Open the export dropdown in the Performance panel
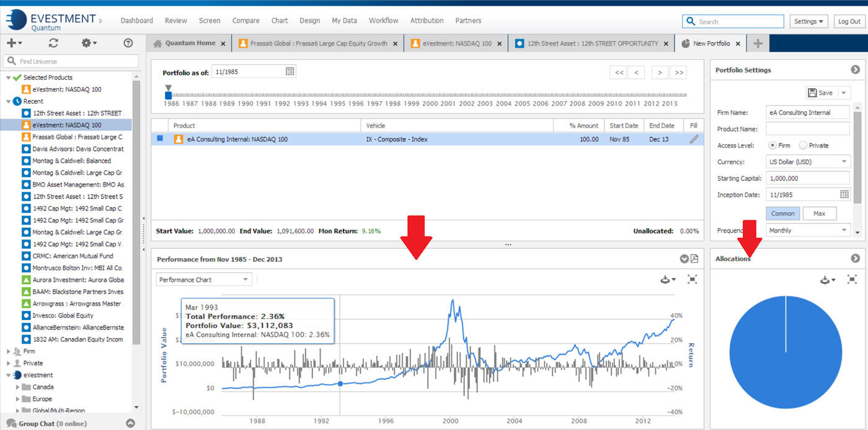This screenshot has height=430, width=868. (x=668, y=280)
